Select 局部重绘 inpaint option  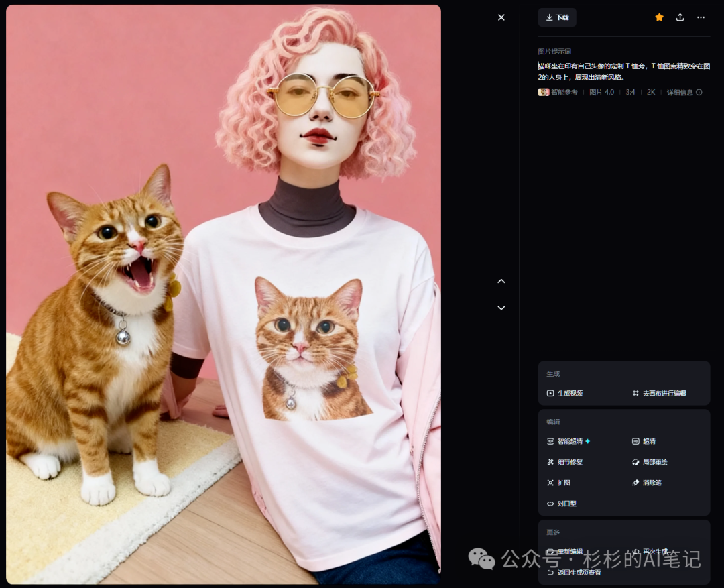click(650, 462)
